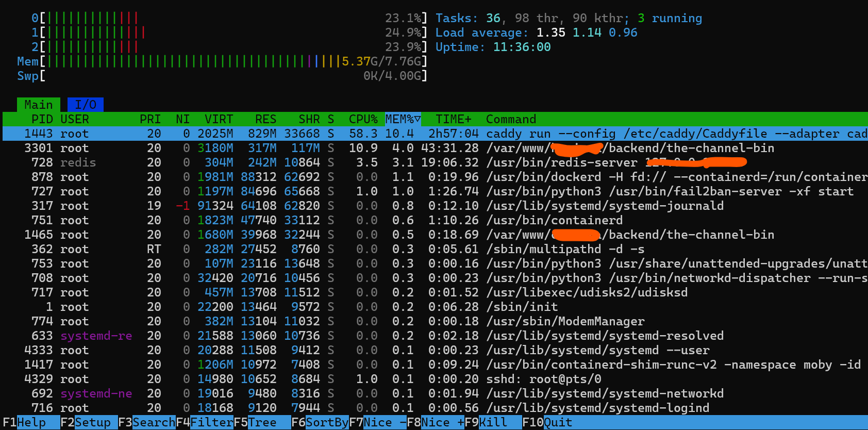868x430 pixels.
Task: Sort by the USER column header
Action: coord(75,119)
